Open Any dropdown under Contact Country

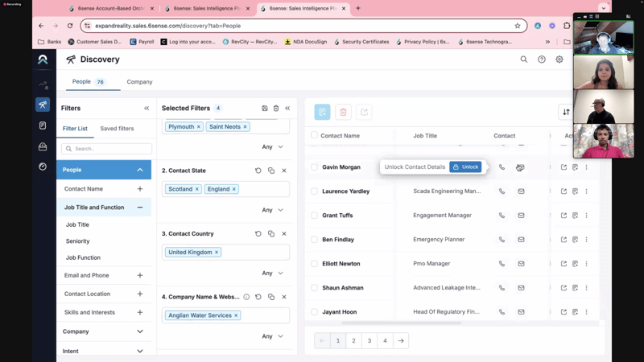[x=273, y=274]
